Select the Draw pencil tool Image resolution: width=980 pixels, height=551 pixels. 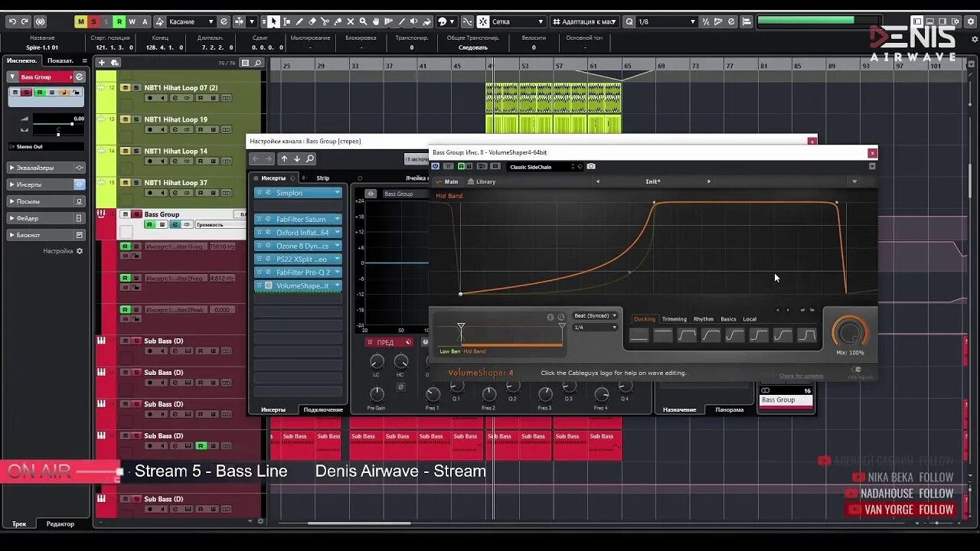299,21
